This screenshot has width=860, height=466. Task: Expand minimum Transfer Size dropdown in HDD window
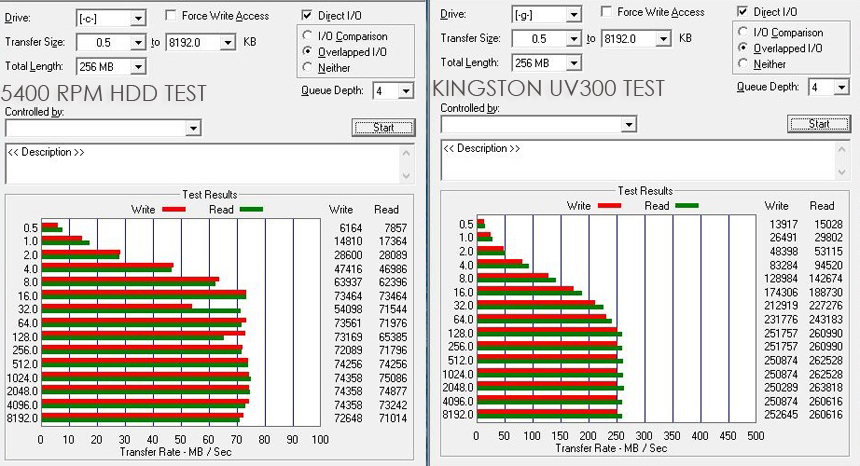138,42
